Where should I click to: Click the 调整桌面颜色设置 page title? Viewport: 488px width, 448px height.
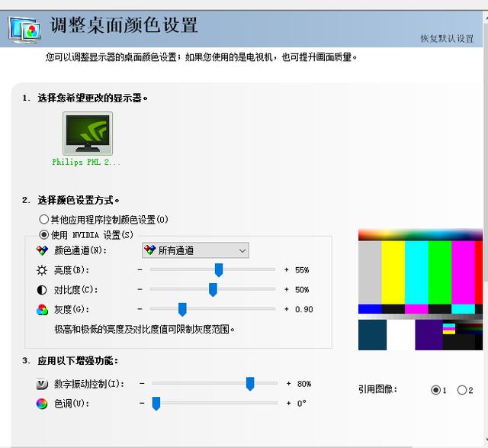[x=124, y=25]
